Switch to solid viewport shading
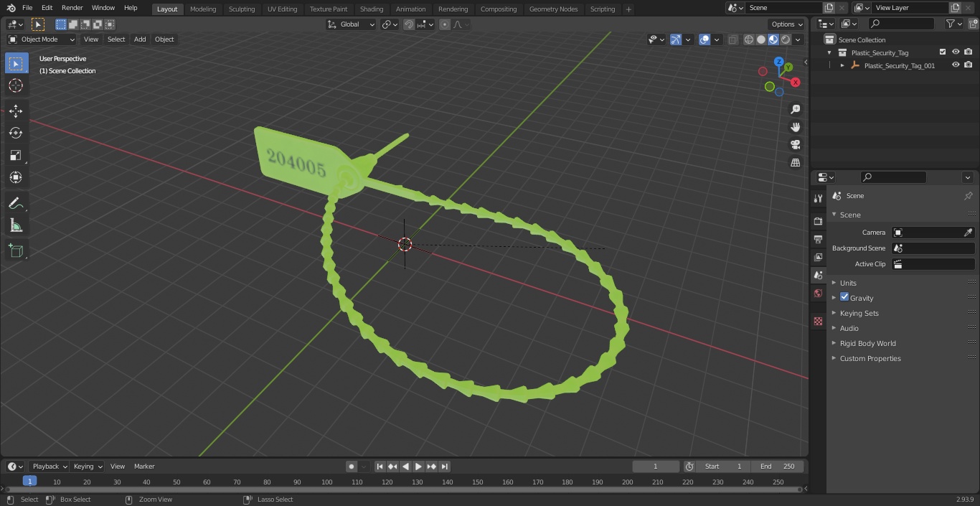980x506 pixels. click(x=761, y=39)
